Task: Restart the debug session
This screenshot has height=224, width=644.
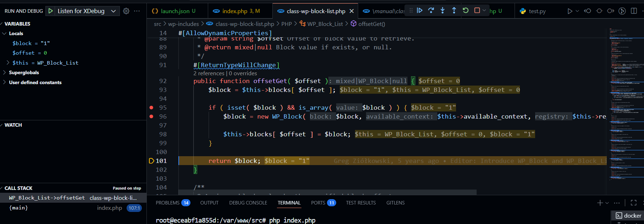Action: [x=466, y=11]
